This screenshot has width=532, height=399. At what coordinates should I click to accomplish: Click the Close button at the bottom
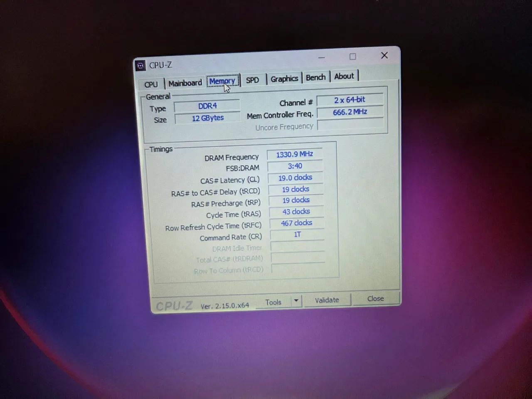tap(376, 298)
